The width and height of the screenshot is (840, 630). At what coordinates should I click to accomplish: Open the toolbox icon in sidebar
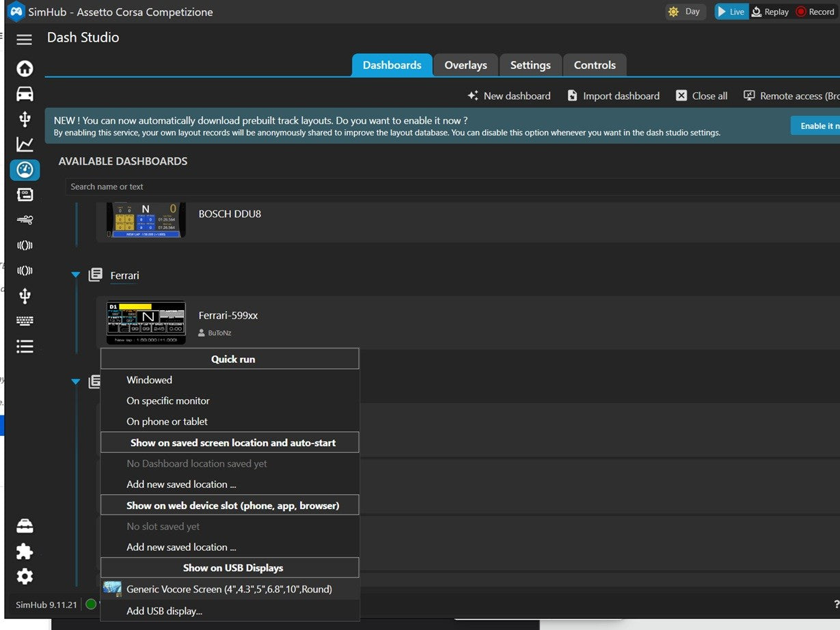25,525
